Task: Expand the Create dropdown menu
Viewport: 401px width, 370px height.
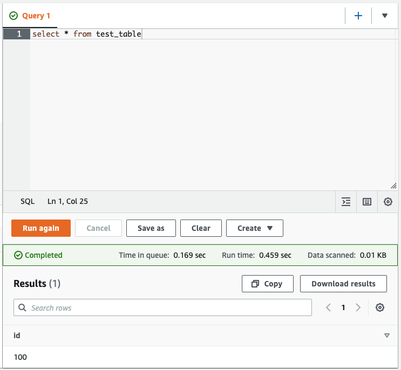Action: pyautogui.click(x=255, y=228)
